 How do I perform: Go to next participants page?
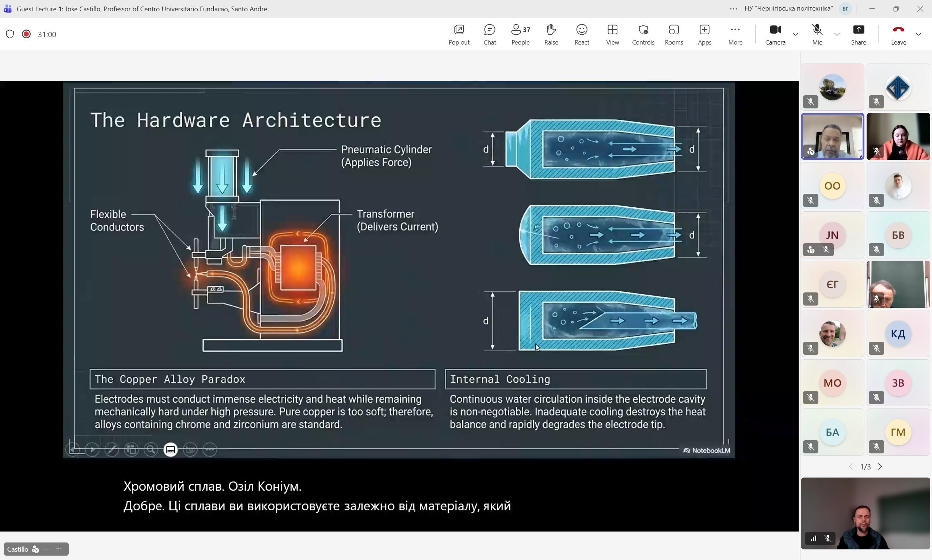click(x=880, y=467)
